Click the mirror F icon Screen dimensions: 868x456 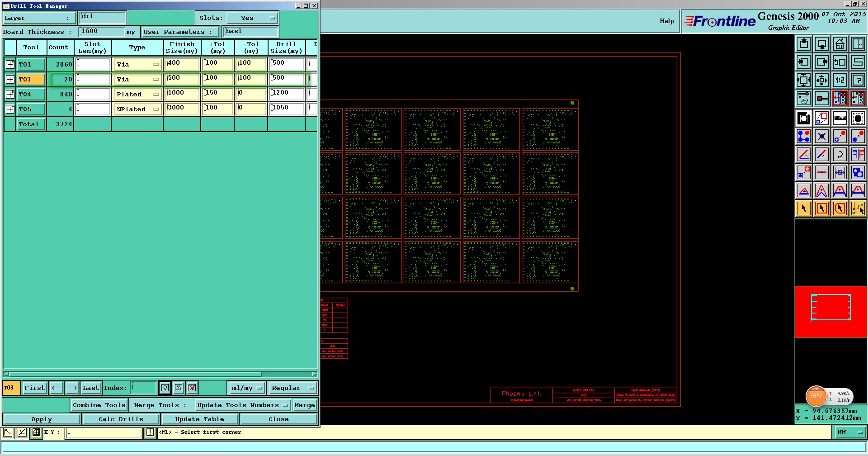click(x=858, y=154)
